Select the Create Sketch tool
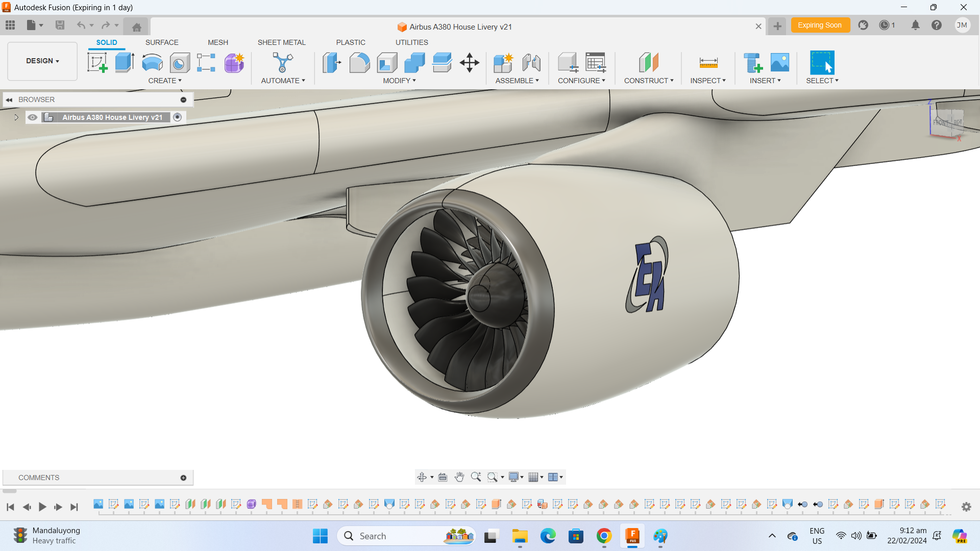Screen dimensions: 980x551 [97, 62]
